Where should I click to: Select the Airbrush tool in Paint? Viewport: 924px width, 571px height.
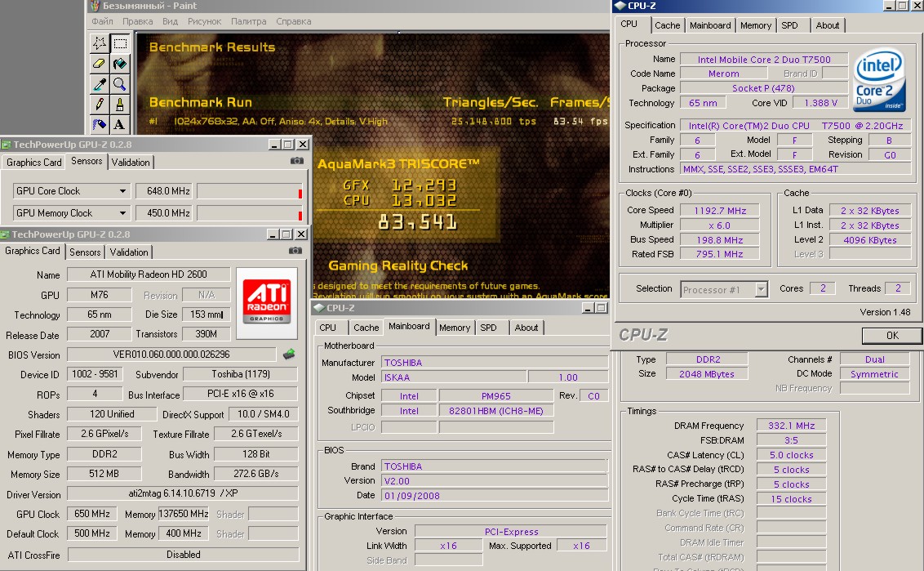(99, 124)
